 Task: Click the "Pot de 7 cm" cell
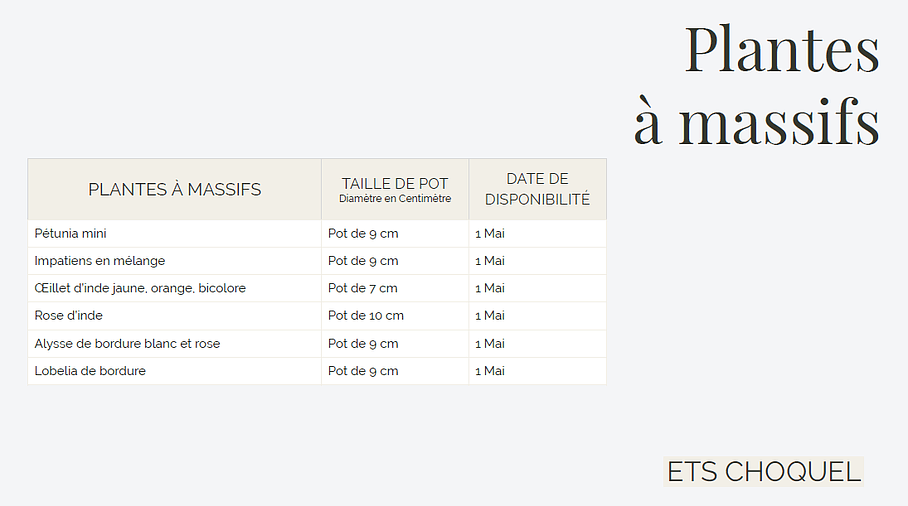pos(363,288)
